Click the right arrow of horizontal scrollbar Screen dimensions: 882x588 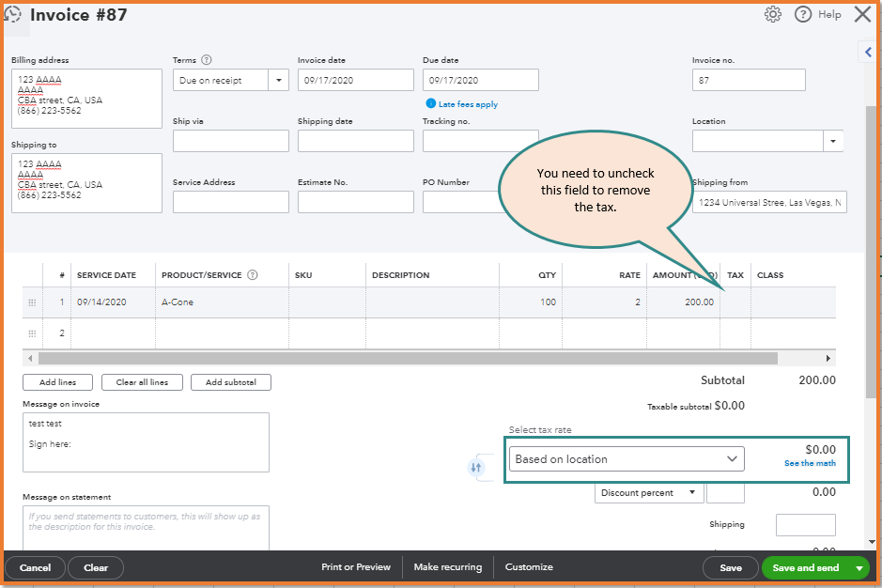[x=828, y=358]
